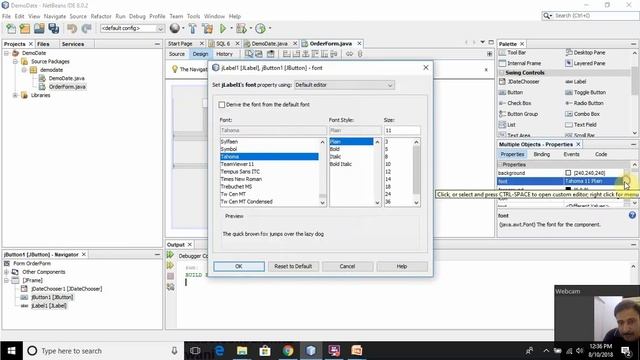Click the background color swatch in Properties

(568, 173)
